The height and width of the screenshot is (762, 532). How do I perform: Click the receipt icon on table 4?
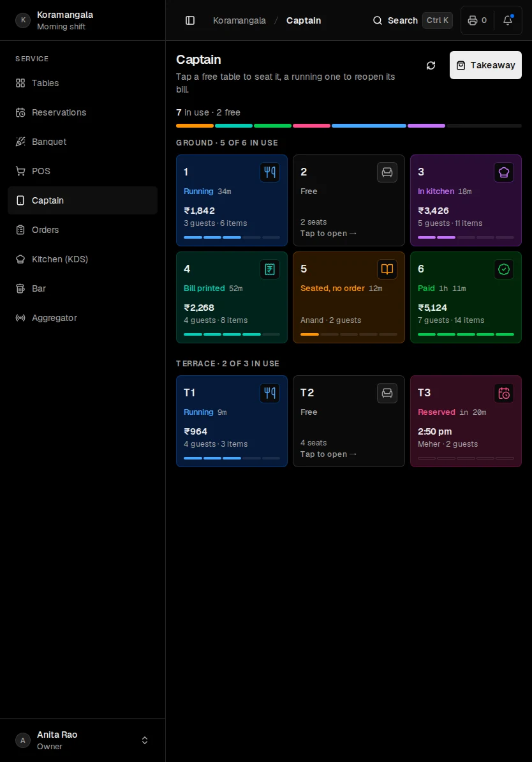pos(270,269)
